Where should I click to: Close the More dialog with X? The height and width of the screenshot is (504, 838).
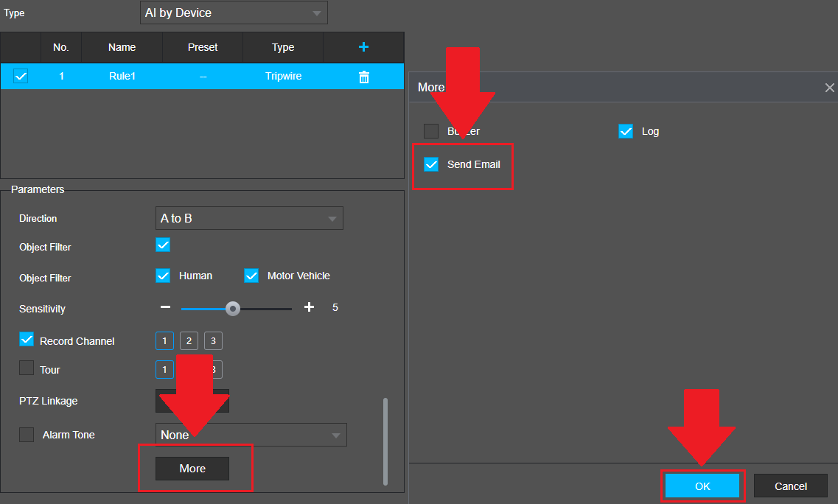pos(829,88)
